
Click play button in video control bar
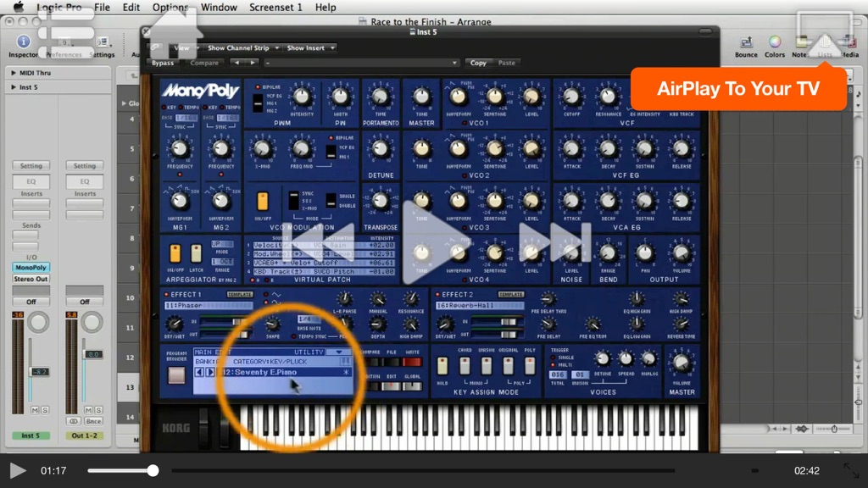coord(18,471)
